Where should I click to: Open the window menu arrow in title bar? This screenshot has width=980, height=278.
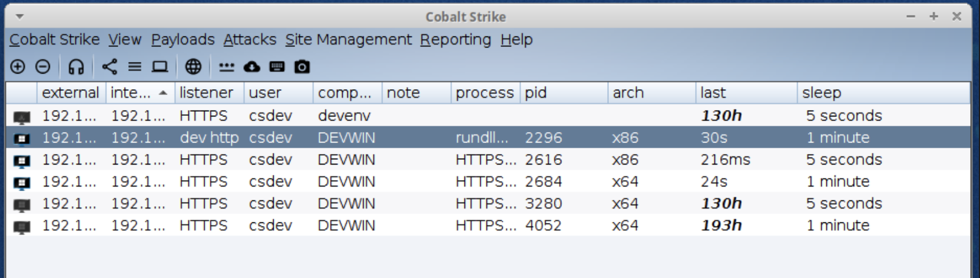[x=20, y=17]
